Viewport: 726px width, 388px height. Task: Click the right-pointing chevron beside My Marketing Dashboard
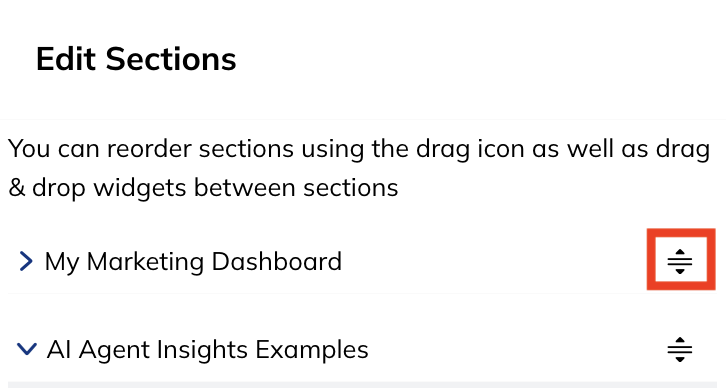(x=26, y=261)
